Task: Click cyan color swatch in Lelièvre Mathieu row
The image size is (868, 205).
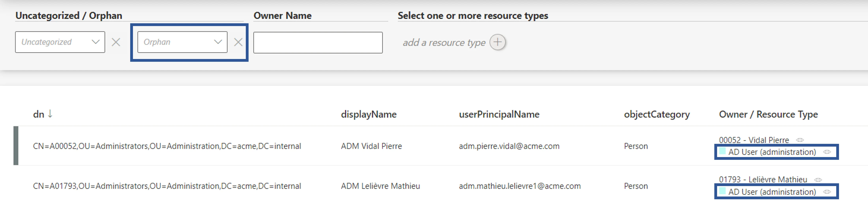Action: coord(722,191)
